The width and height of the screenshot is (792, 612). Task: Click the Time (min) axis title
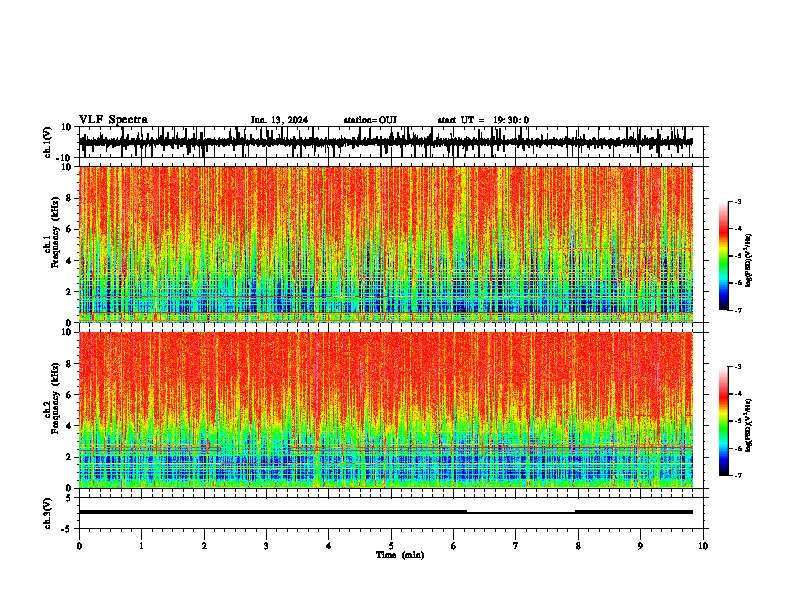click(x=400, y=555)
